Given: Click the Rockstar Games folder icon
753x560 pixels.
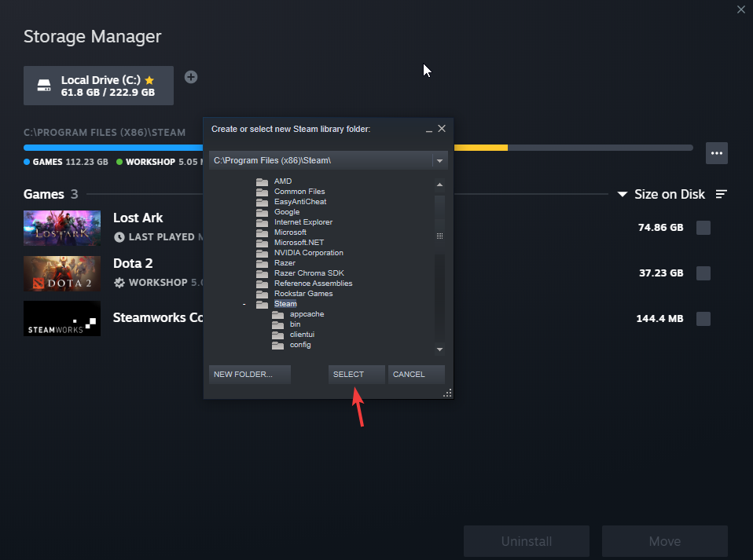Looking at the screenshot, I should [263, 294].
